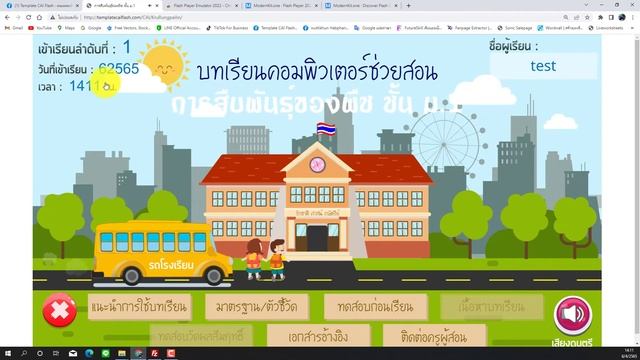The height and width of the screenshot is (360, 640).
Task: Switch to Flash Player Emulator 2022 tab
Action: (x=201, y=6)
